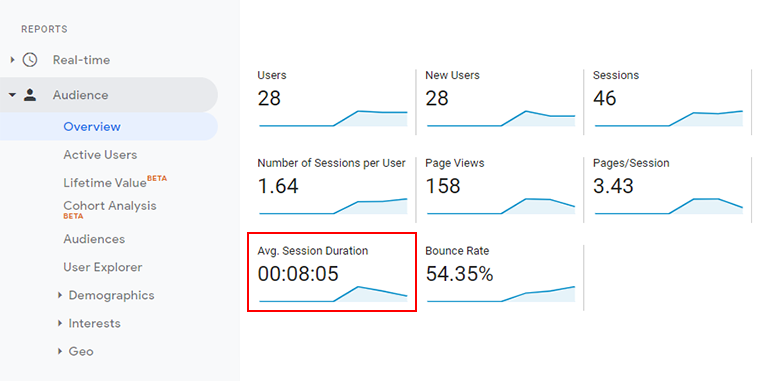Click the 00:08:05 duration value
The height and width of the screenshot is (381, 772).
[298, 274]
